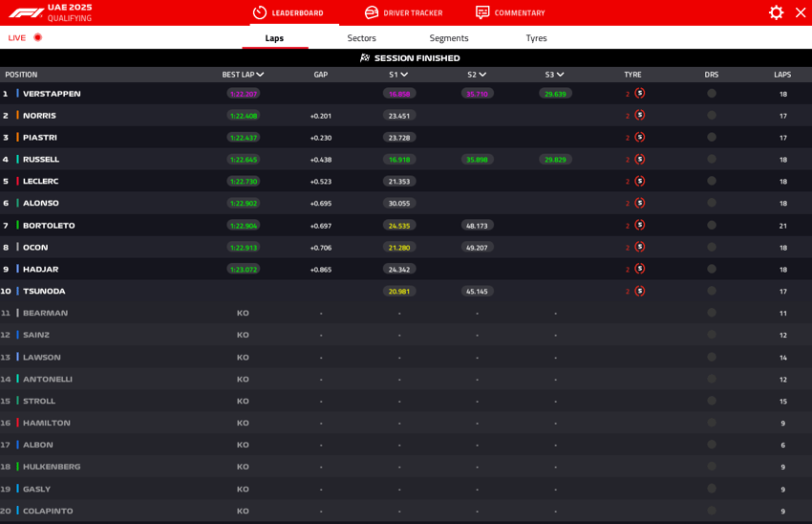Click the Laps column header
812x524 pixels.
[782, 75]
